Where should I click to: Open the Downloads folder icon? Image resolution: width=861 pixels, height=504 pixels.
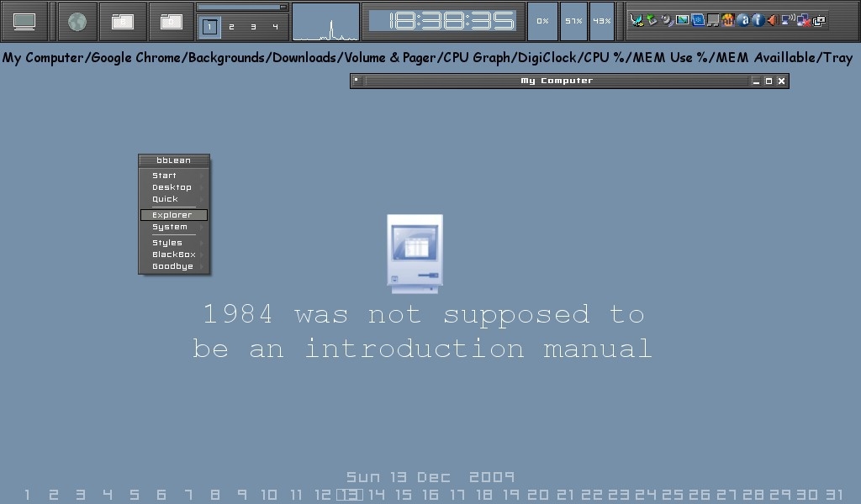pos(172,22)
